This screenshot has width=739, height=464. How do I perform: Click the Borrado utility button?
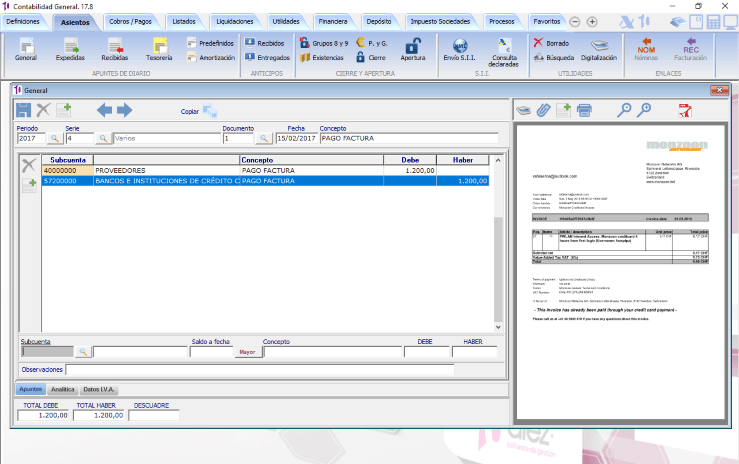[x=551, y=43]
